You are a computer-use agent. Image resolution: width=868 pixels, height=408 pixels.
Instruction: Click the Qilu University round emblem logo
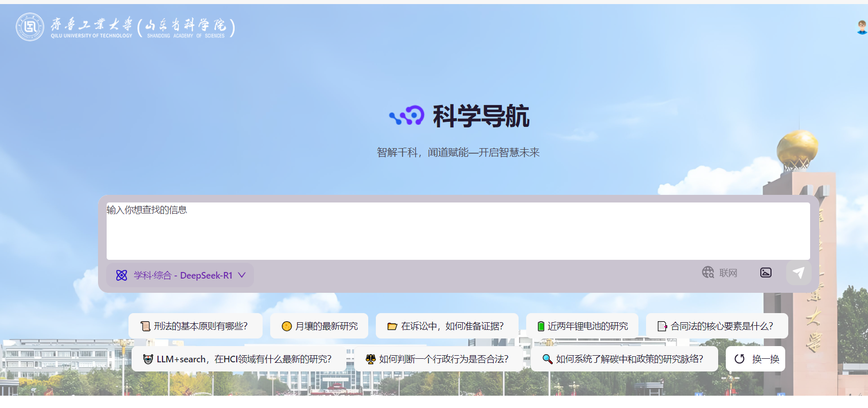coord(30,27)
